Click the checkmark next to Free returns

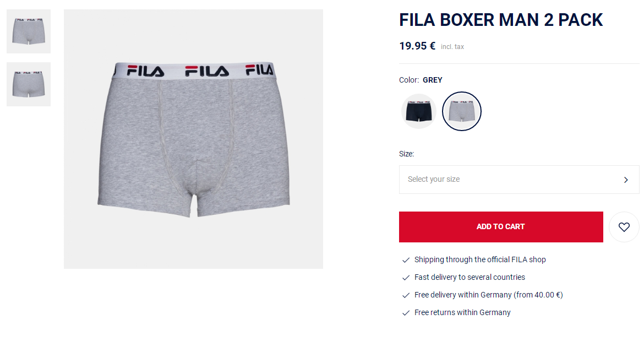(x=406, y=313)
